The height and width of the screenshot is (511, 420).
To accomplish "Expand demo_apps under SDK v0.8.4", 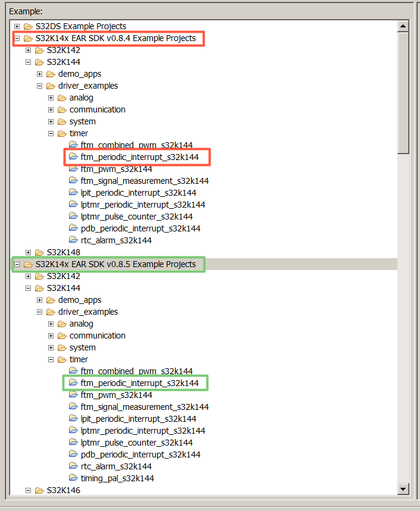I will [x=39, y=74].
